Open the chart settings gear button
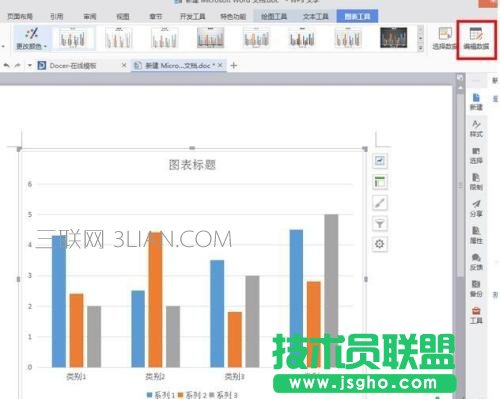 pyautogui.click(x=379, y=244)
